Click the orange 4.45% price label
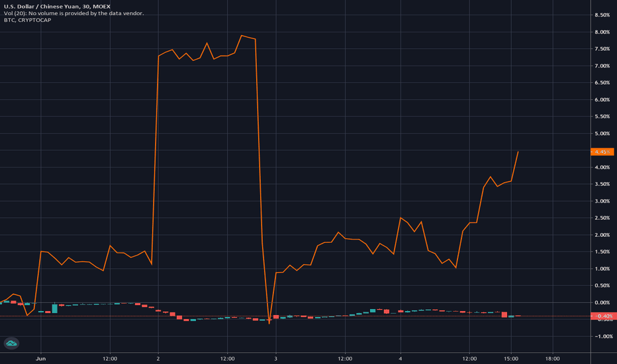Viewport: 617px width, 364px height. coord(602,152)
